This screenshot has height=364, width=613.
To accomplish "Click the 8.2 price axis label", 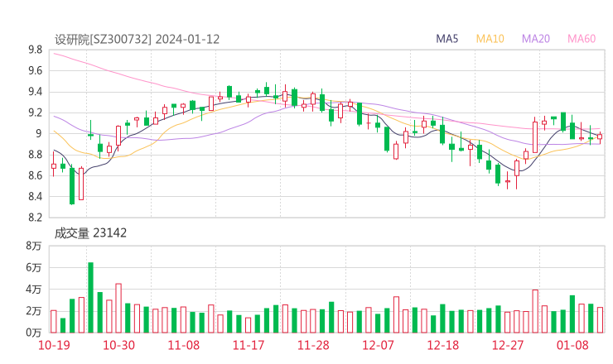I will pos(35,218).
